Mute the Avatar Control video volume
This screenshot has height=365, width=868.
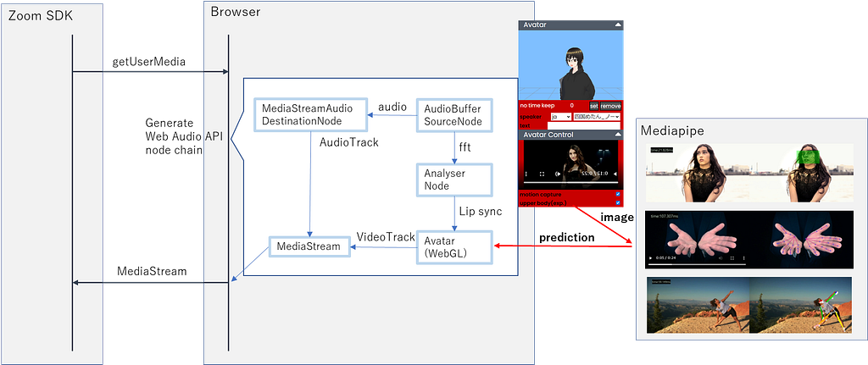point(558,174)
